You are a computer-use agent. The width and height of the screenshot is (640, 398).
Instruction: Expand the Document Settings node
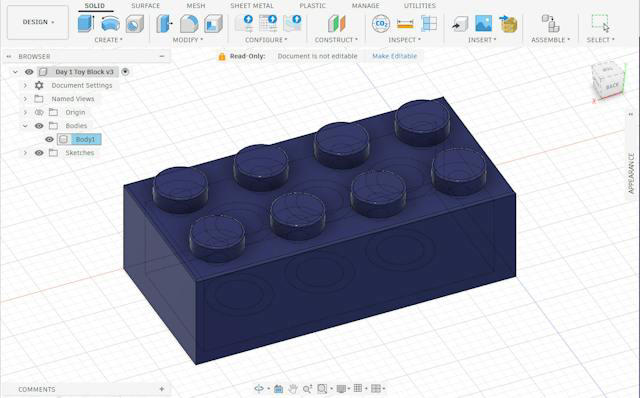tap(25, 85)
